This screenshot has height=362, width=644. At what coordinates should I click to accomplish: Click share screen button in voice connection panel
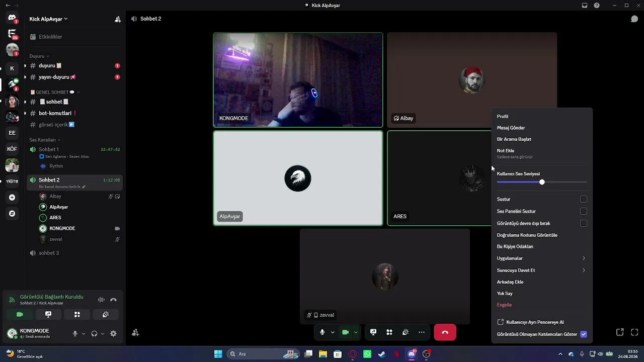click(x=48, y=314)
